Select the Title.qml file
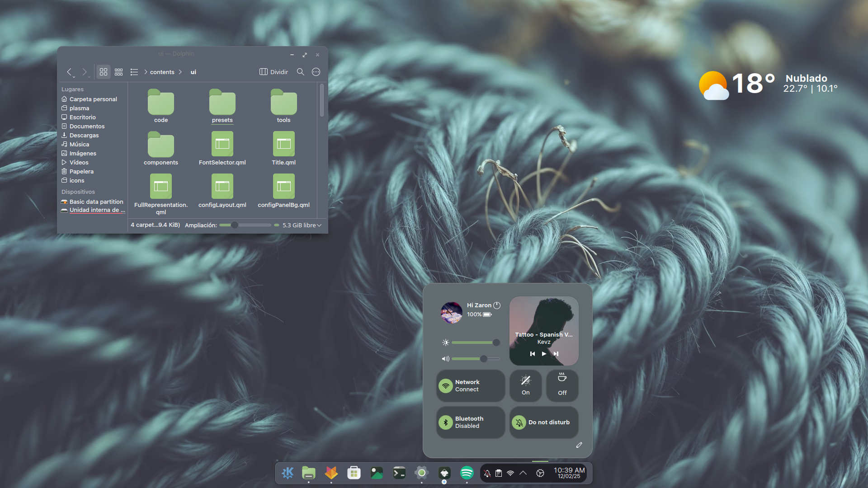This screenshot has width=868, height=488. click(x=284, y=148)
